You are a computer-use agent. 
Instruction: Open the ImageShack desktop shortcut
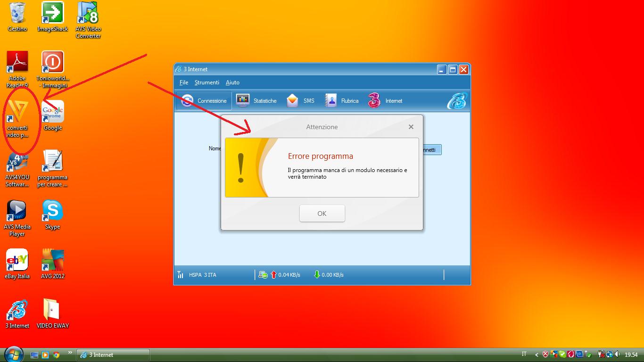(53, 17)
